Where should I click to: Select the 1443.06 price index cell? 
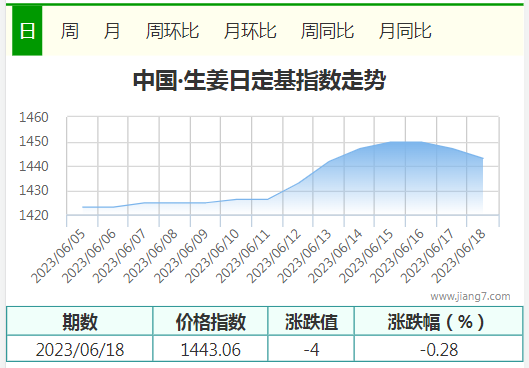point(211,349)
